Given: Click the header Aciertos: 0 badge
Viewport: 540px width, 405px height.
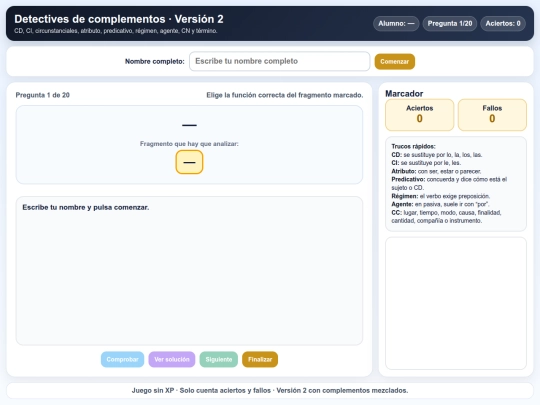Looking at the screenshot, I should tap(503, 23).
